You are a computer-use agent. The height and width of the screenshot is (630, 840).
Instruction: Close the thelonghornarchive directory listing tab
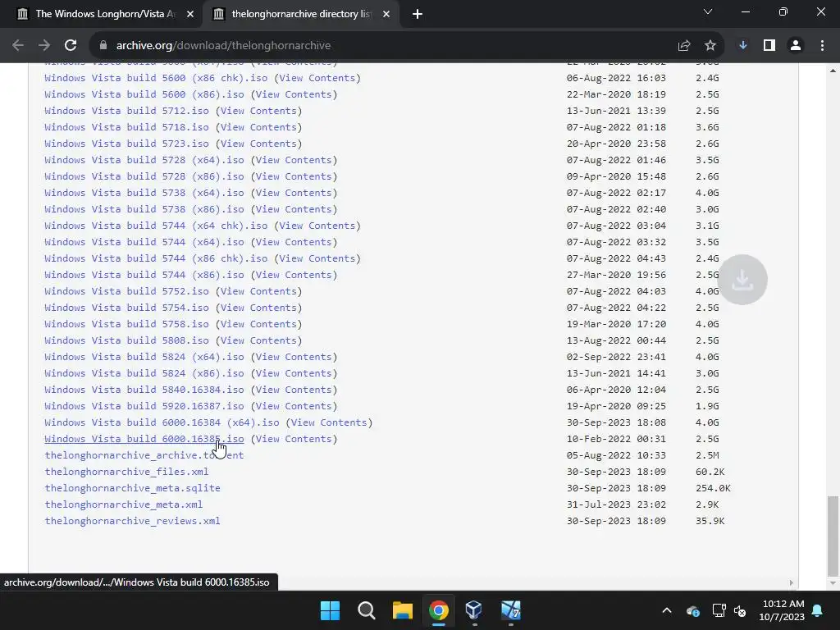pos(386,14)
